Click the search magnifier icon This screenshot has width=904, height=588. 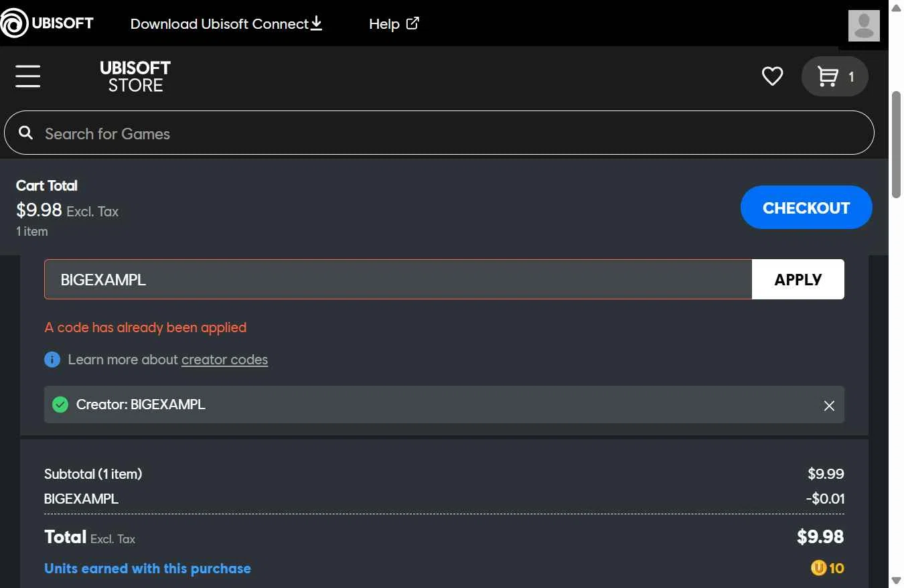(26, 133)
